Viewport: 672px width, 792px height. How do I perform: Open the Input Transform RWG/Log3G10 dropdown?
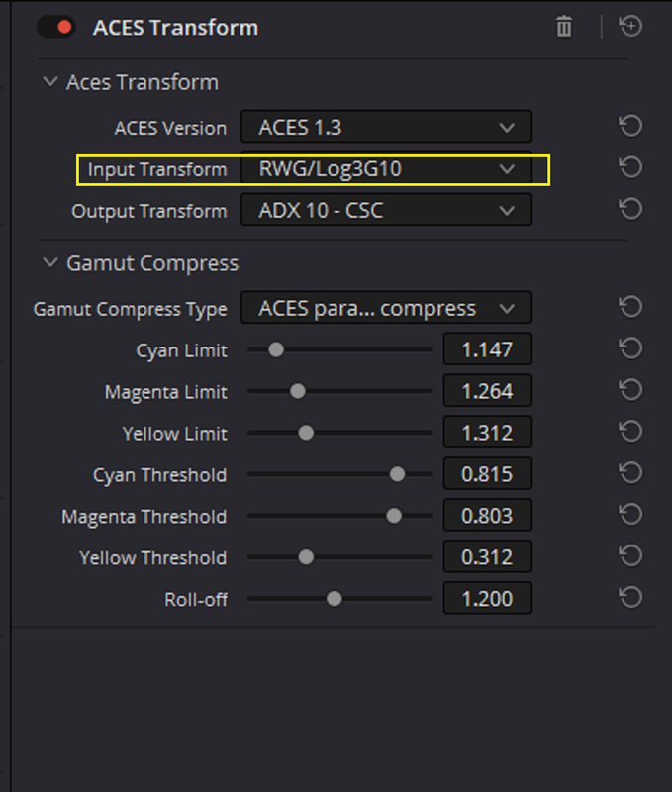coord(386,168)
